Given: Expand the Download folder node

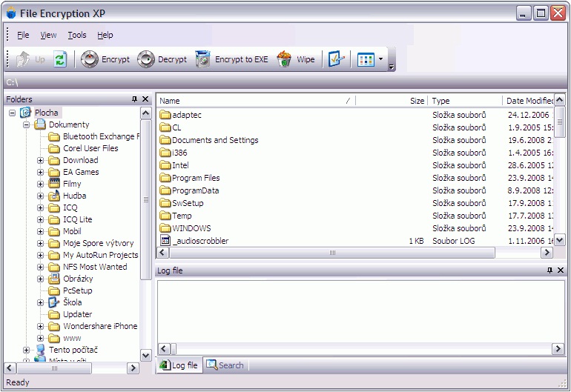Looking at the screenshot, I should [x=41, y=160].
